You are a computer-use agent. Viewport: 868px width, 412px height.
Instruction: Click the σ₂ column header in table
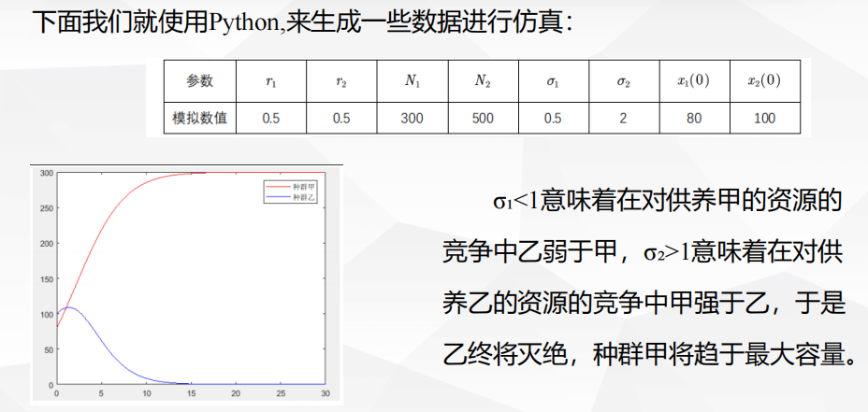pos(624,81)
